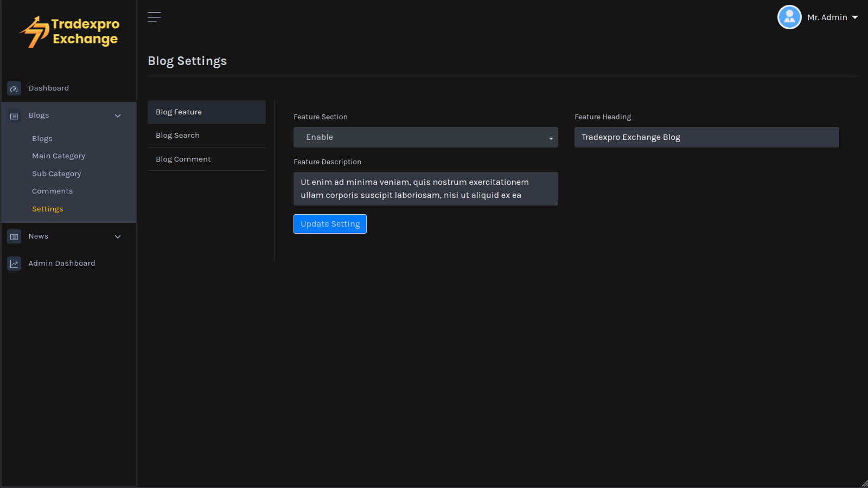Open the Feature Section dropdown

(425, 137)
